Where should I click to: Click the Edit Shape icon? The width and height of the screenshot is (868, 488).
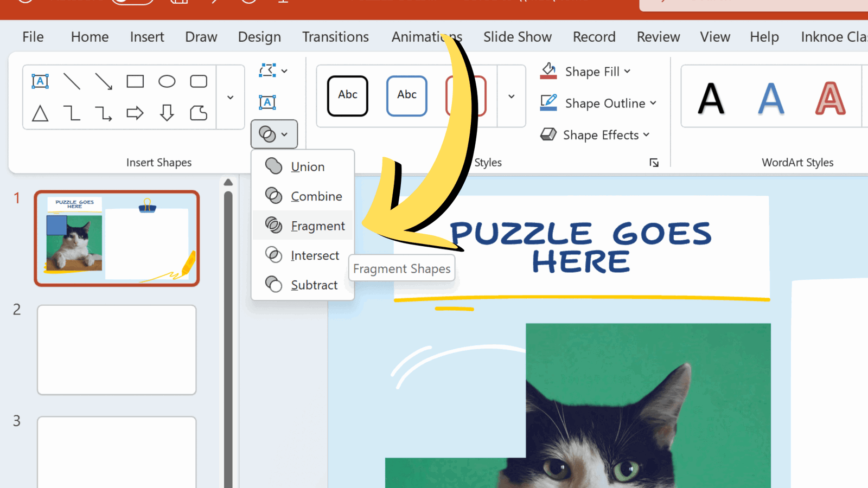point(267,70)
